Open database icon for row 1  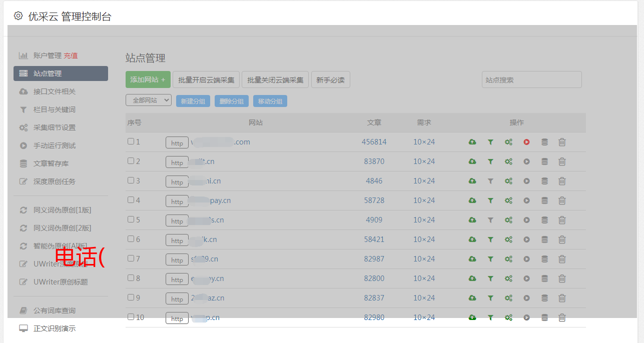pyautogui.click(x=544, y=142)
